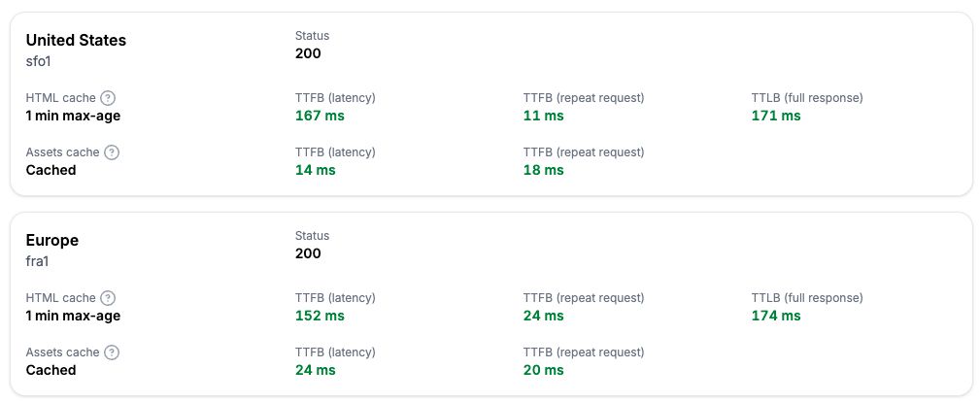Image resolution: width=980 pixels, height=402 pixels.
Task: Open HTML cache help icon in Europe card
Action: tap(108, 298)
